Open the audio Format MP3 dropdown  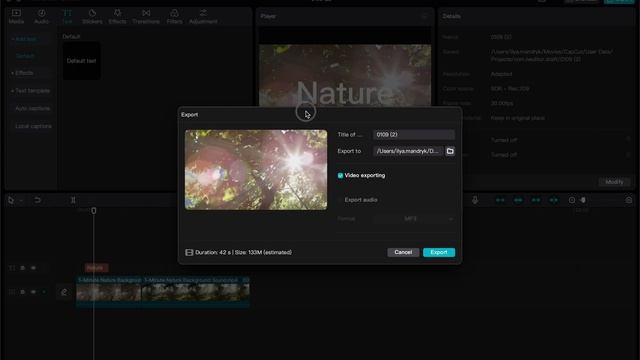(413, 219)
